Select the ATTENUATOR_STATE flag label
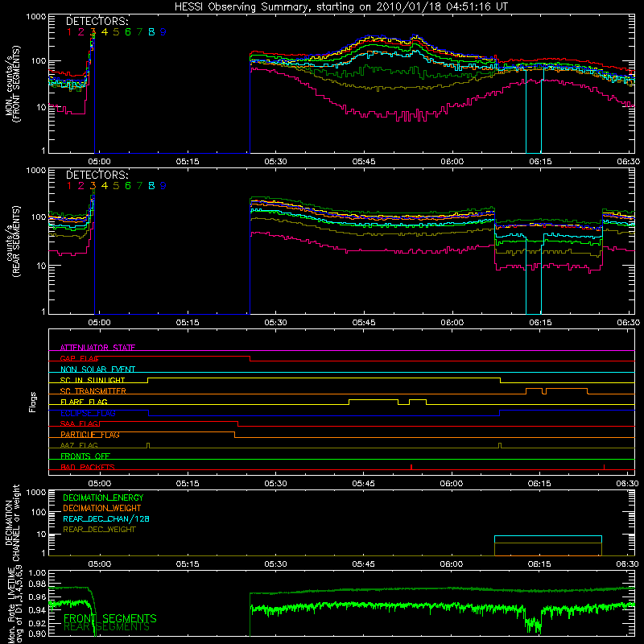 click(97, 348)
